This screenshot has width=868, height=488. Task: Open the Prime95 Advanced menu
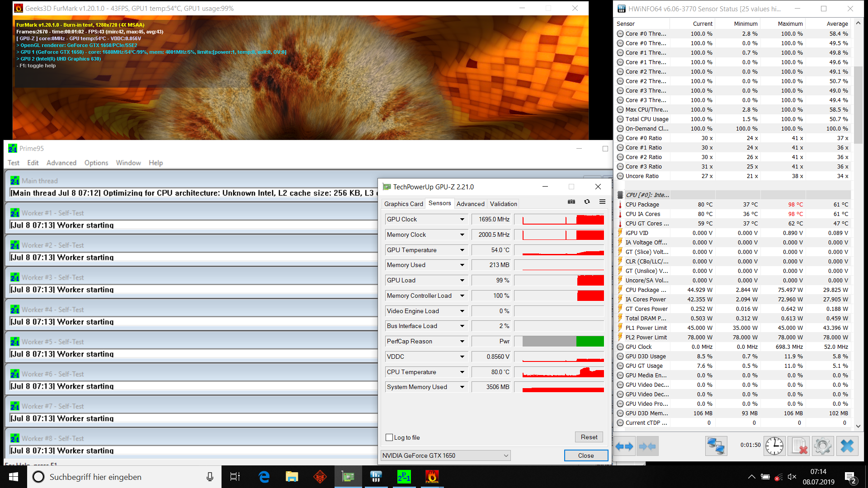61,163
